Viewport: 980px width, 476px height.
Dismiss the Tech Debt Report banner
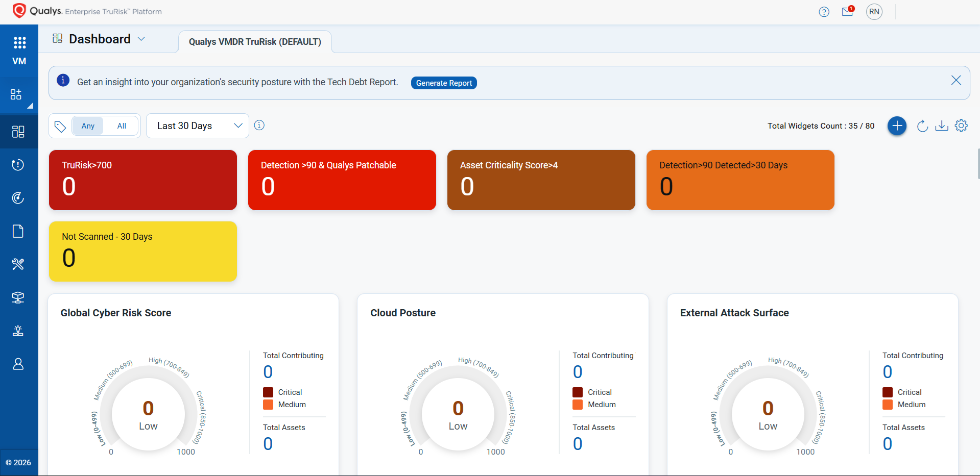(956, 81)
